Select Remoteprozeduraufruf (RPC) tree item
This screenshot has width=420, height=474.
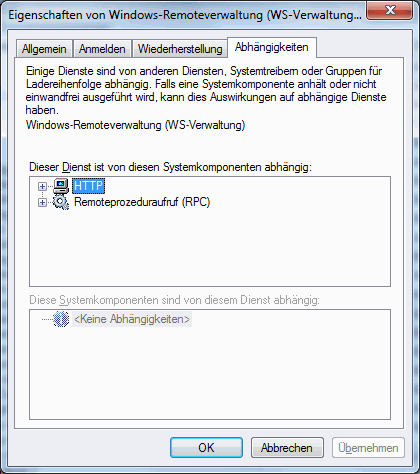click(142, 202)
